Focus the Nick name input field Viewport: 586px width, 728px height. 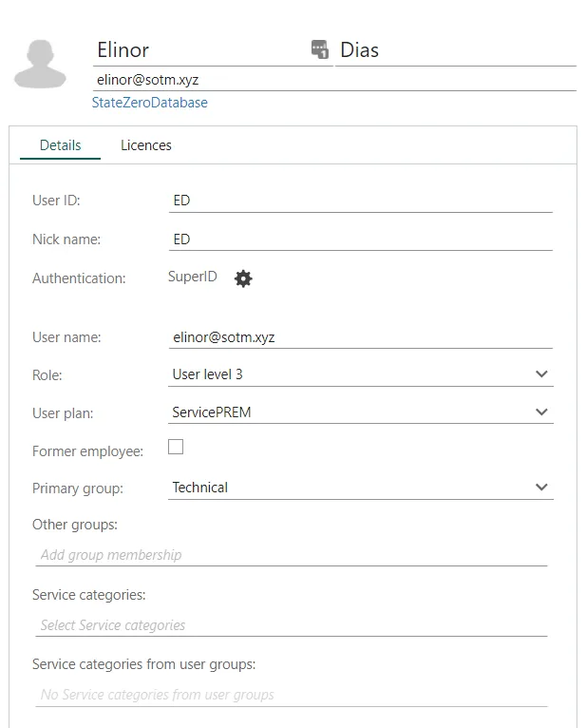pos(359,239)
